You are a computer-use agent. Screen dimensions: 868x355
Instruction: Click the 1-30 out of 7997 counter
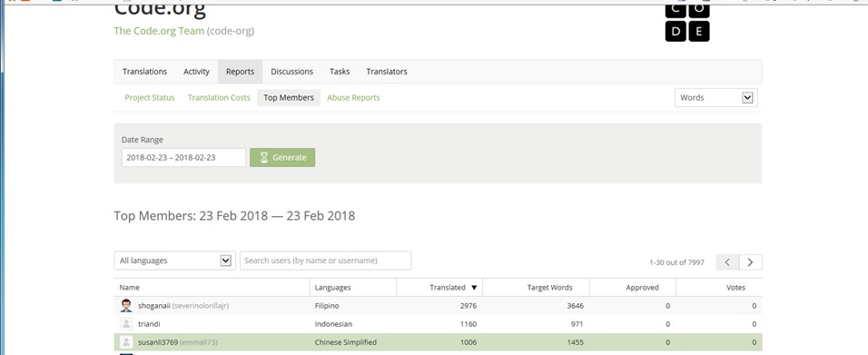[x=677, y=262]
